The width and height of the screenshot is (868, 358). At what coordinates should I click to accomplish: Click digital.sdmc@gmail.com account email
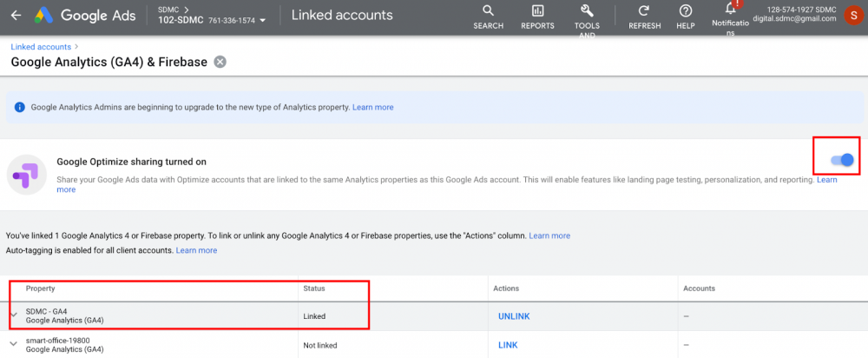point(794,18)
